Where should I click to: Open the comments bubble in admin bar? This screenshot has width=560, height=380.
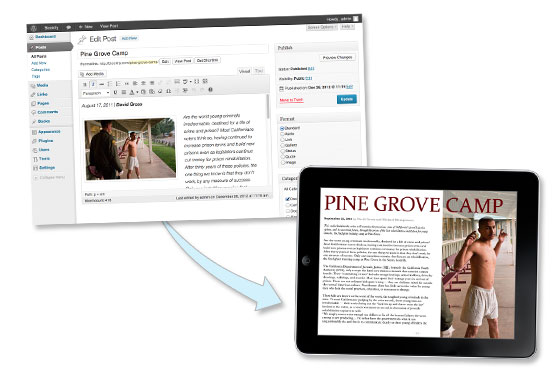point(69,28)
